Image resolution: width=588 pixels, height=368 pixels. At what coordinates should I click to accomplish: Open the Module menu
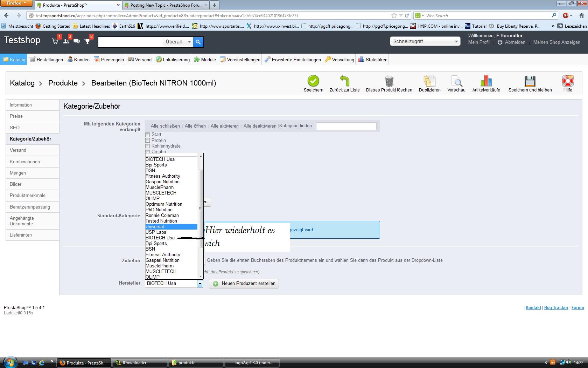[205, 60]
